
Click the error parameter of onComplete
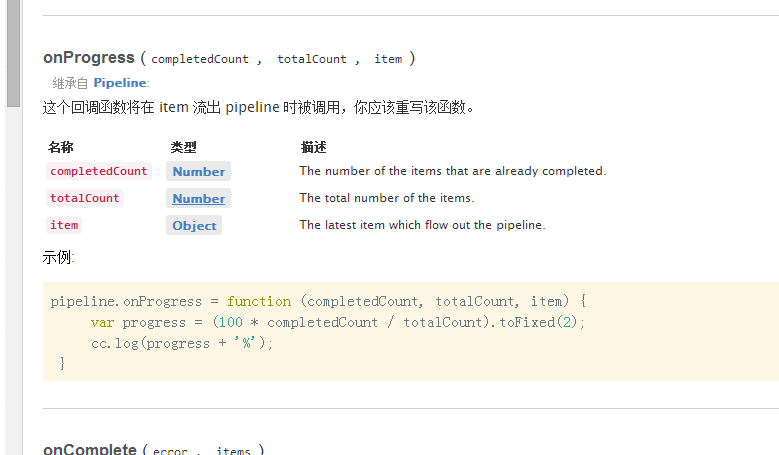coord(170,451)
